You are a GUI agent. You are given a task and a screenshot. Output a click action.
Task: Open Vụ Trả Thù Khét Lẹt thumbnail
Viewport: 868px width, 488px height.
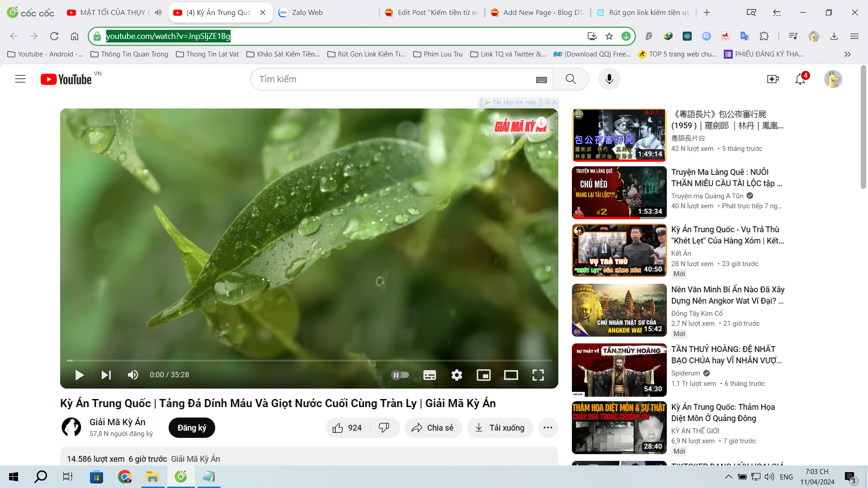(619, 250)
